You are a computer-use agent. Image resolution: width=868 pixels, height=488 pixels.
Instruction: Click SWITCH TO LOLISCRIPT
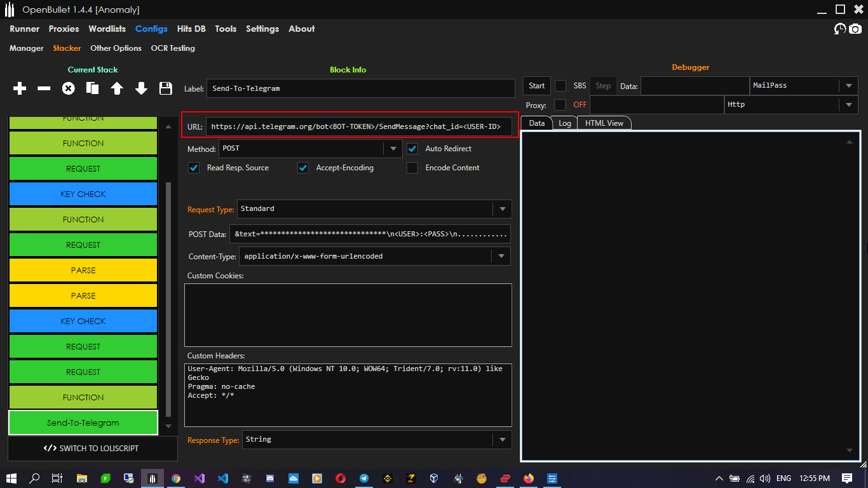[x=93, y=449]
